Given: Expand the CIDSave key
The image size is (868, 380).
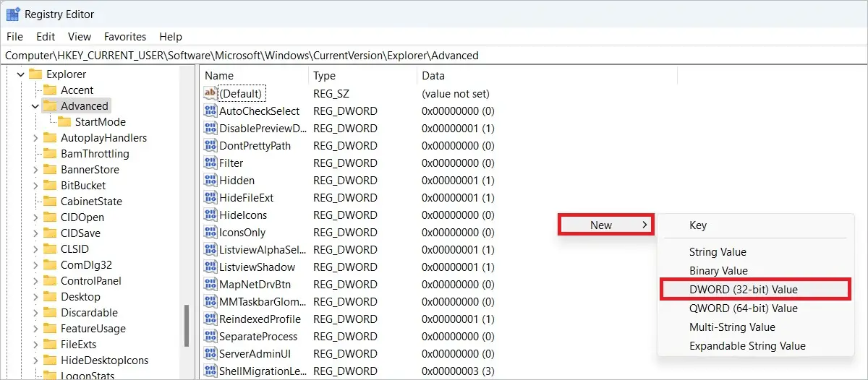Looking at the screenshot, I should point(35,233).
